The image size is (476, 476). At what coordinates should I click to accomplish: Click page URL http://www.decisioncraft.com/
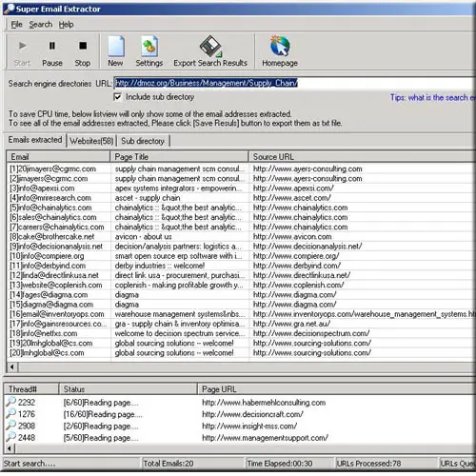[x=252, y=414]
